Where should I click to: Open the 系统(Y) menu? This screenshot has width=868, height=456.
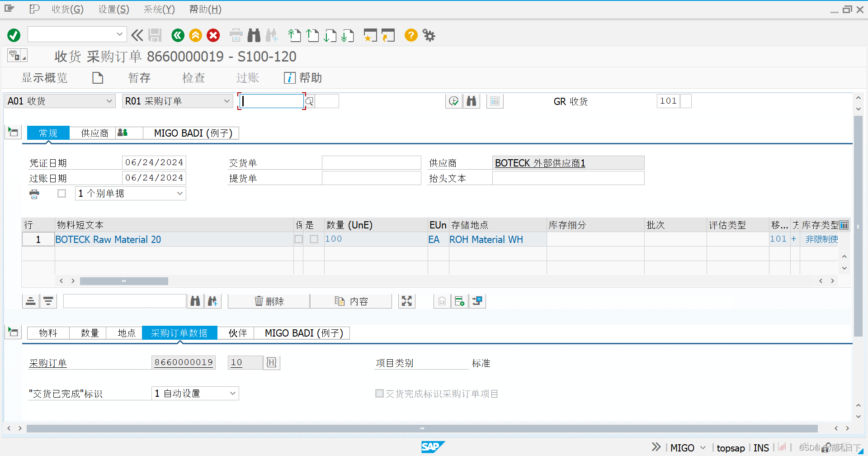159,9
